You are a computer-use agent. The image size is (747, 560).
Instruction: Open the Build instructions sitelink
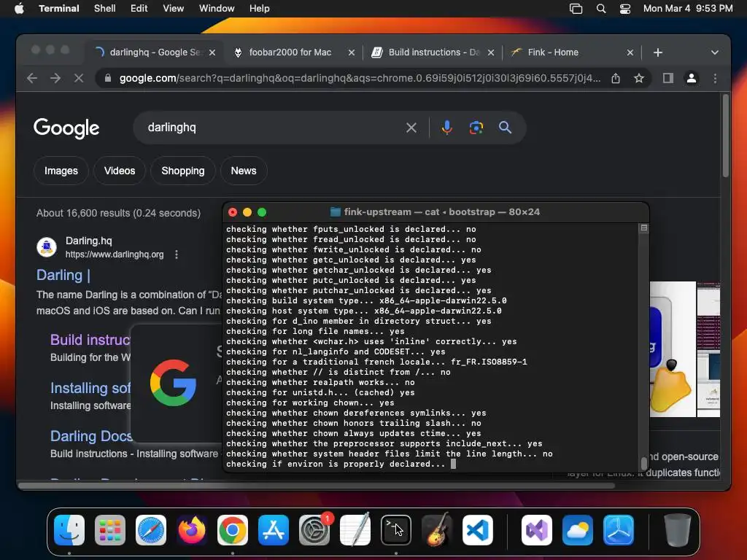tap(90, 340)
